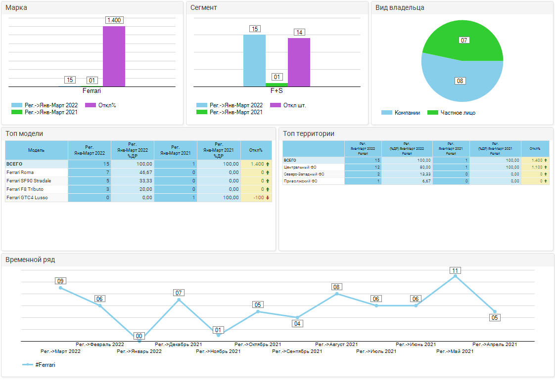
Task: Click the purple 1.400 bar in Марка chart
Action: click(x=114, y=56)
